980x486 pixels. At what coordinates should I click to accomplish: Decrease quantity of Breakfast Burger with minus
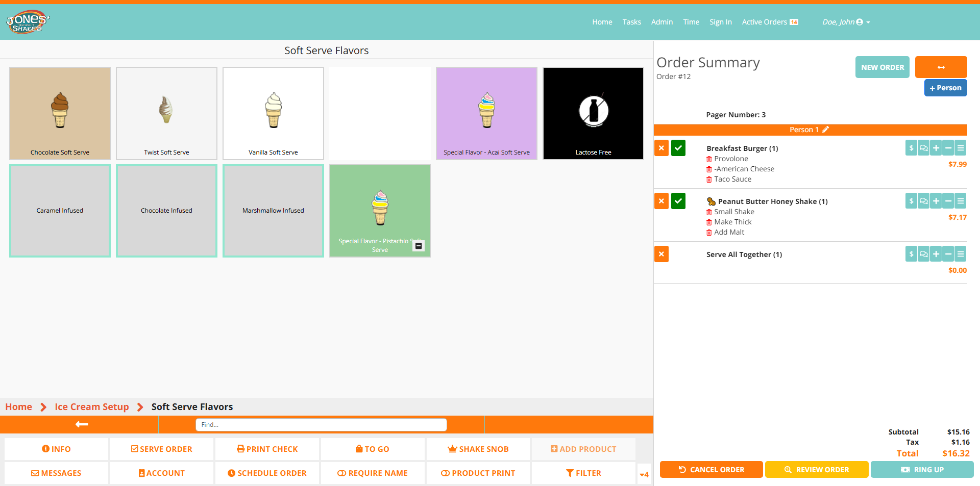click(x=948, y=148)
